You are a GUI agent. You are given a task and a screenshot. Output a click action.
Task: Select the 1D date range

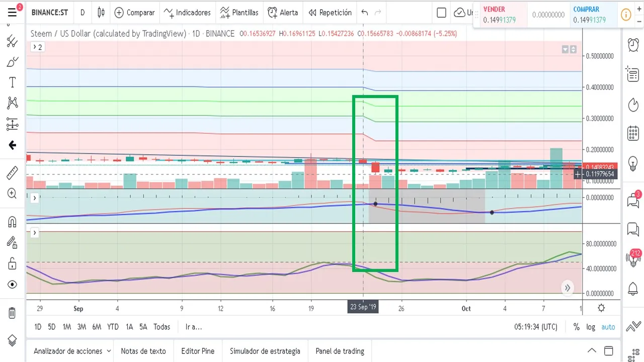(38, 327)
